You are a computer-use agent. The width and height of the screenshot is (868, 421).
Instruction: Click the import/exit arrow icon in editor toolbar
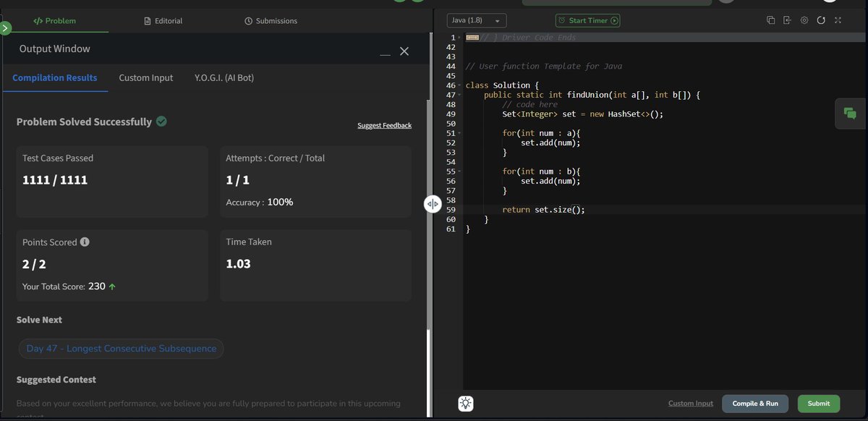[x=787, y=20]
